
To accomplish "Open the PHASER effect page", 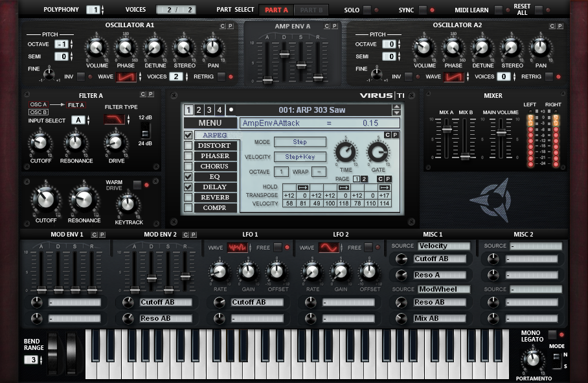I will tap(214, 156).
